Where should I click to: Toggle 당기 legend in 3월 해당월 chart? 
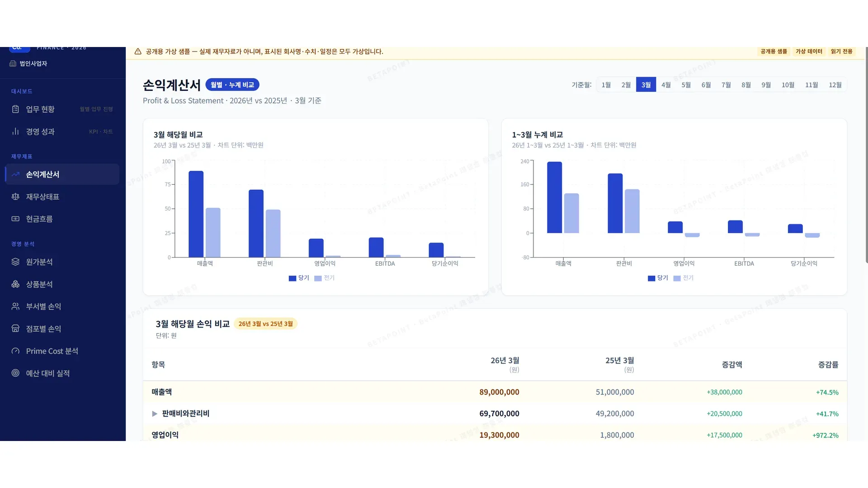(x=299, y=278)
